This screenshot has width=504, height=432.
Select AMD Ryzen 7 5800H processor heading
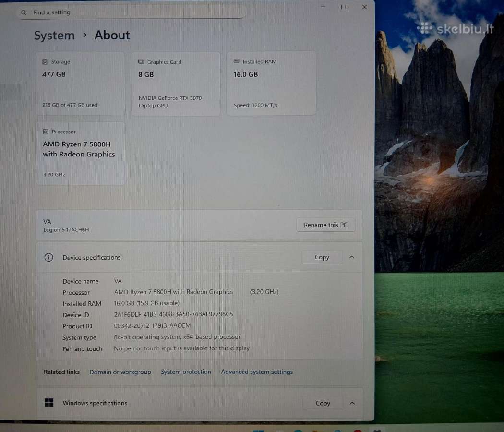[x=79, y=149]
